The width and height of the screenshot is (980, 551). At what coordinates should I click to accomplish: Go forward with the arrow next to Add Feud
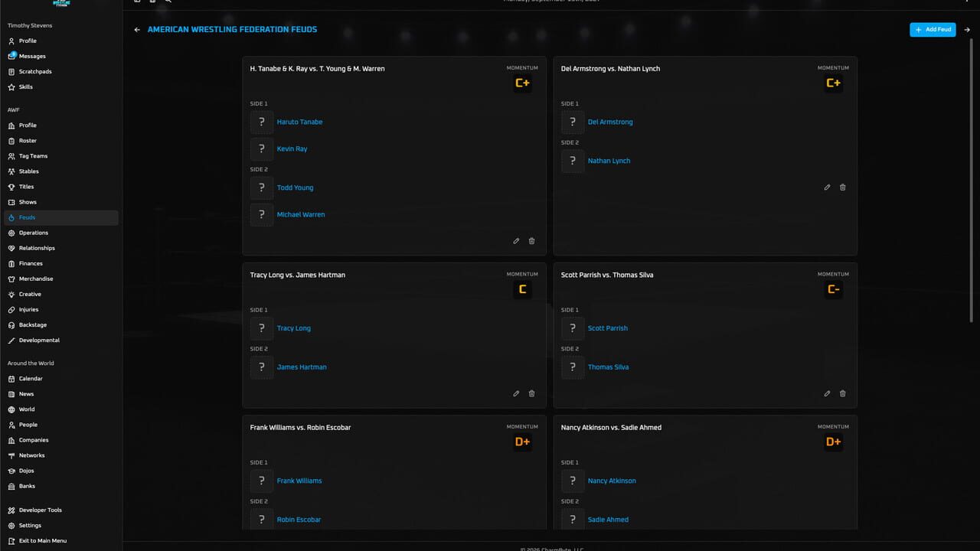click(x=967, y=30)
